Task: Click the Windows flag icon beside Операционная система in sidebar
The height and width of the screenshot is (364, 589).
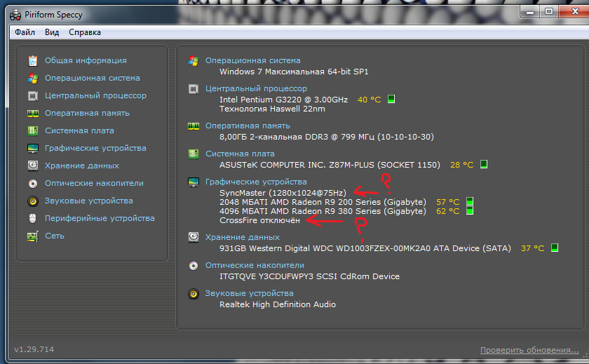Action: pos(32,79)
